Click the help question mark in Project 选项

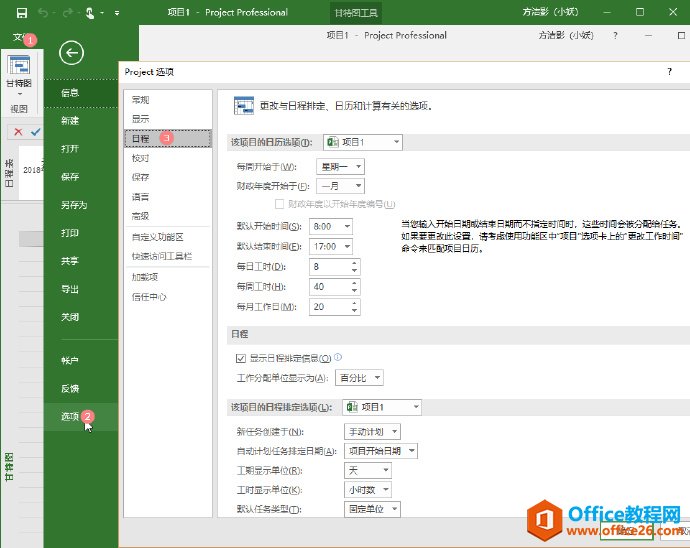(x=669, y=72)
